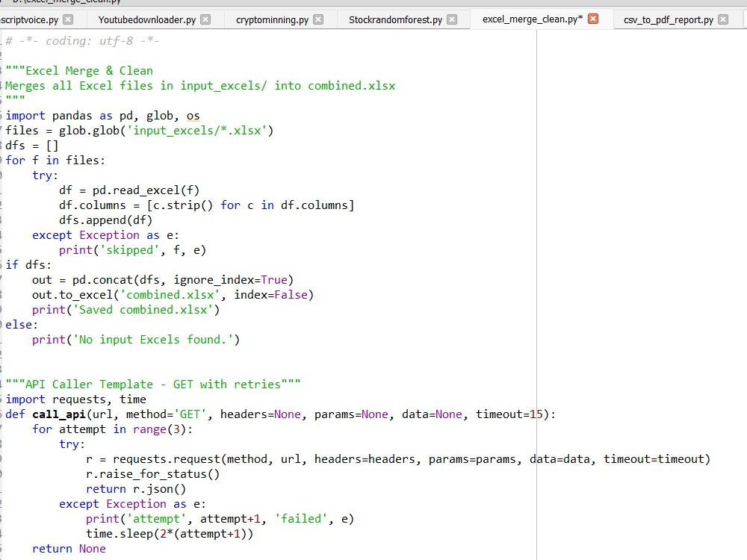Click the 'Saved combined.xlsx' print line

[125, 310]
